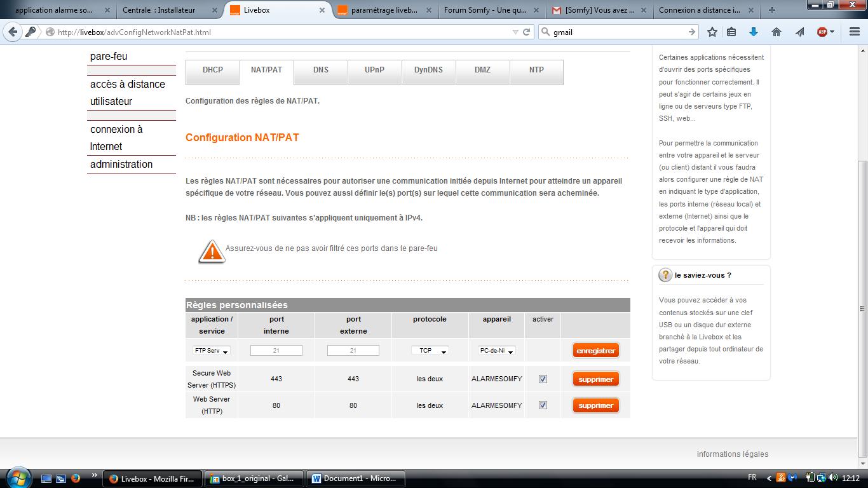Click the volume icon in system tray
This screenshot has width=868, height=488.
[x=832, y=478]
